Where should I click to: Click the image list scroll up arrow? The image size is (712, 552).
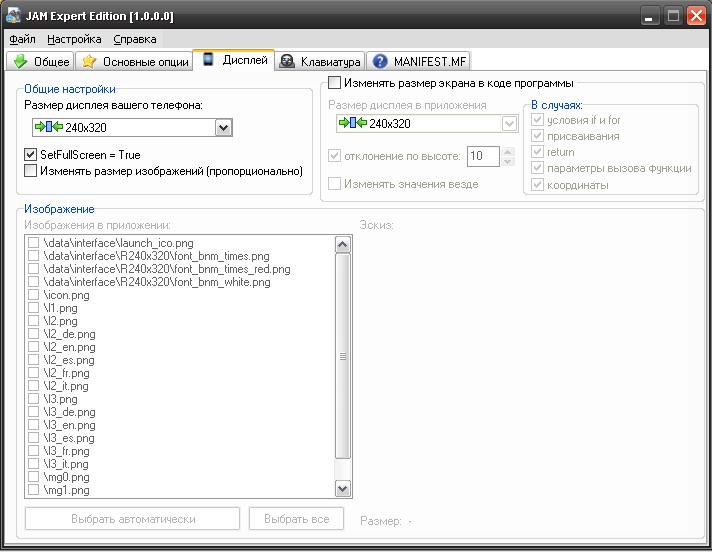(342, 245)
